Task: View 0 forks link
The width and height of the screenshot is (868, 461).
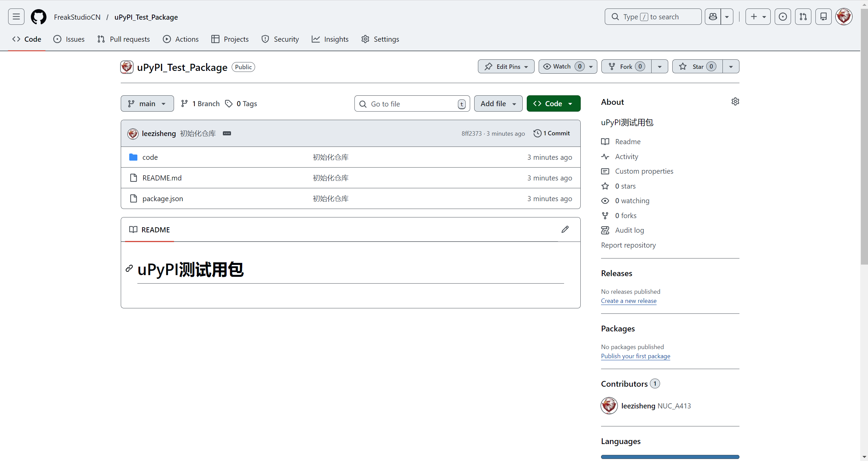Action: [625, 215]
